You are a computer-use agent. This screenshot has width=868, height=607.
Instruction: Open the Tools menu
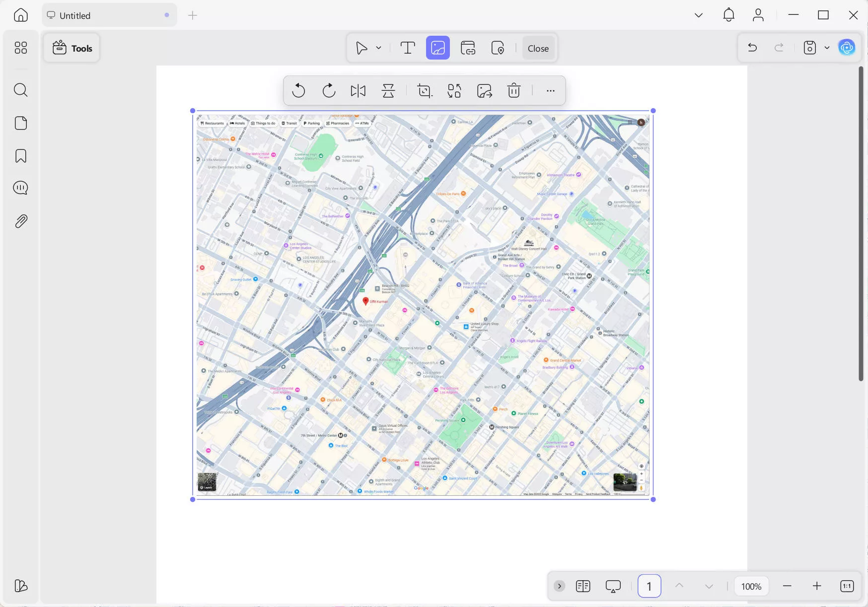click(72, 48)
